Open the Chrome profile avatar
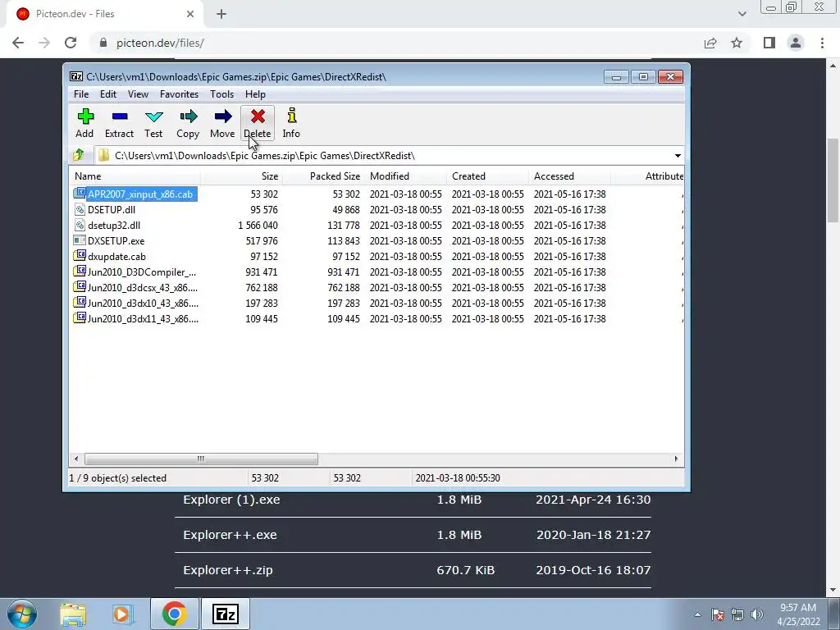Image resolution: width=840 pixels, height=630 pixels. click(x=796, y=43)
